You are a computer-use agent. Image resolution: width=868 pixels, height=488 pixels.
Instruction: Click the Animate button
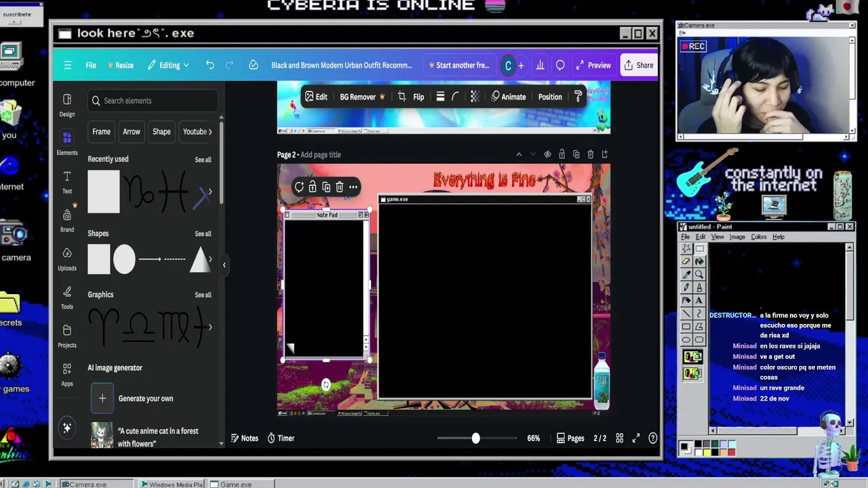509,97
